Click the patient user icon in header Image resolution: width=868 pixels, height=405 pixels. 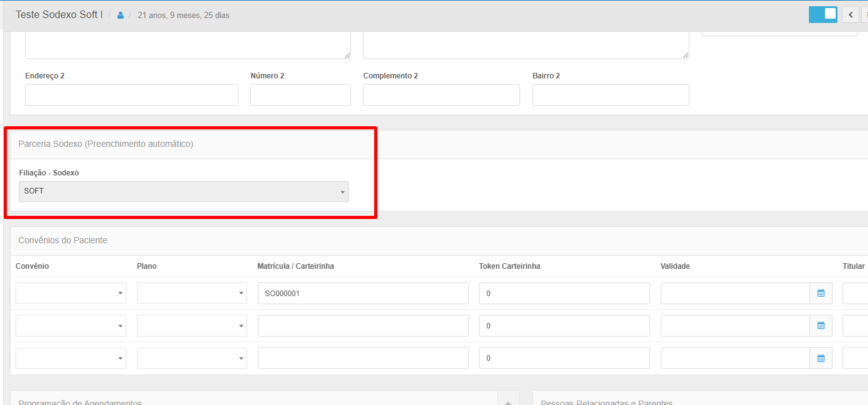click(x=120, y=15)
